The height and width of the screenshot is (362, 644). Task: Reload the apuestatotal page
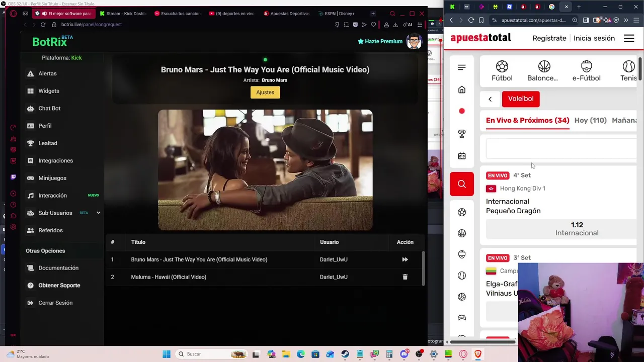click(x=471, y=20)
